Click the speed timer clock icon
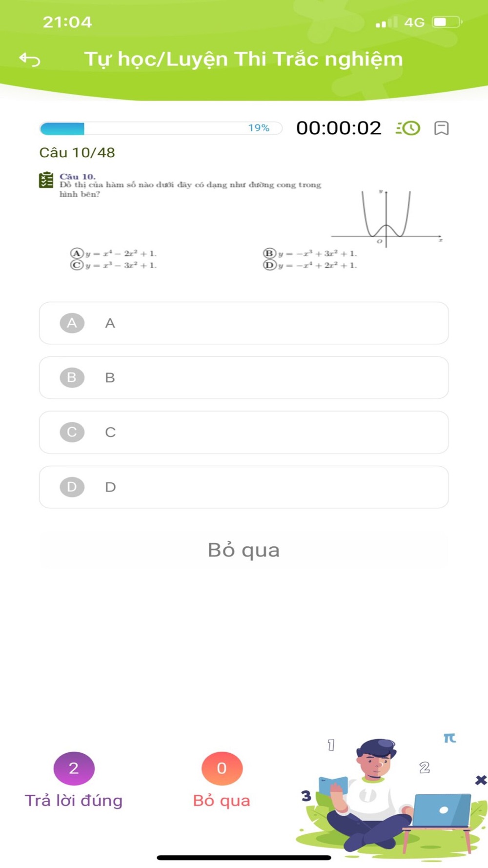The height and width of the screenshot is (868, 488). click(x=408, y=128)
